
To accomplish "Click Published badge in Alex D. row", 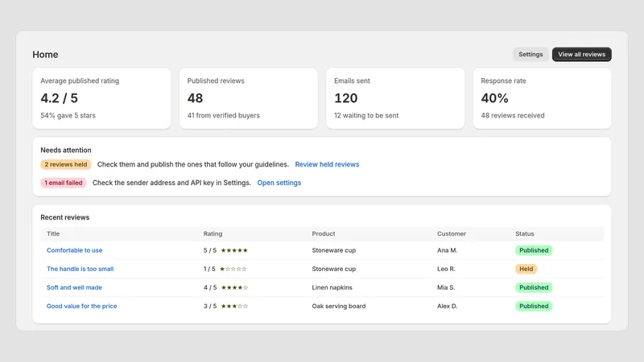I will tap(534, 306).
